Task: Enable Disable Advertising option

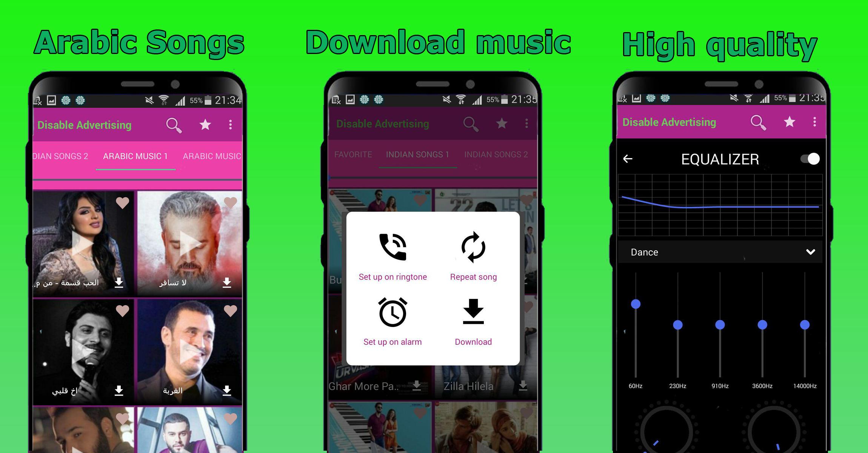Action: pyautogui.click(x=94, y=125)
